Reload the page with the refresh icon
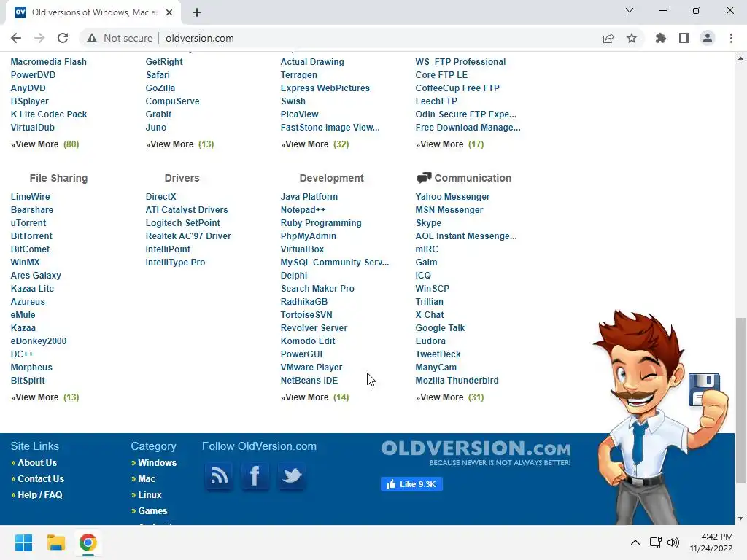This screenshot has width=747, height=560. 63,38
